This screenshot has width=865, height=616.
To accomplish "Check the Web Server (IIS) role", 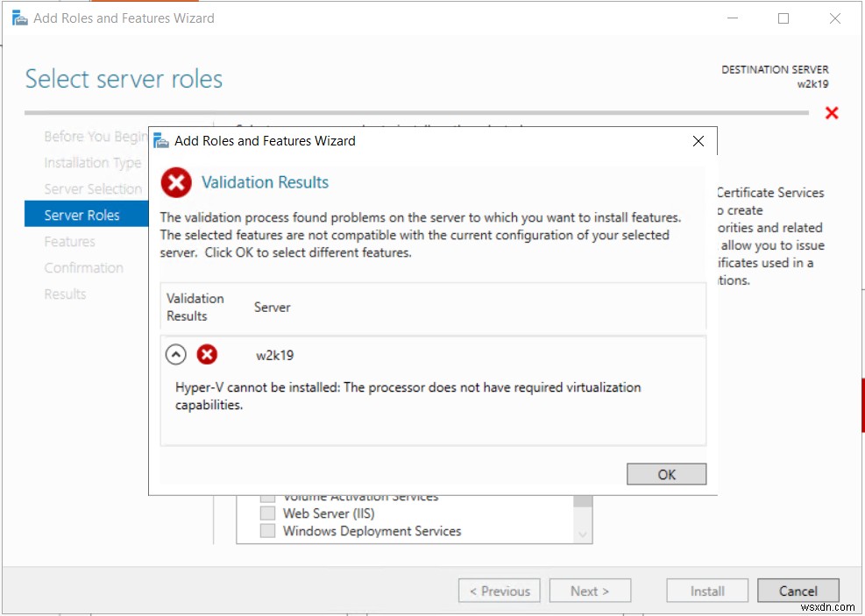I will pyautogui.click(x=266, y=513).
